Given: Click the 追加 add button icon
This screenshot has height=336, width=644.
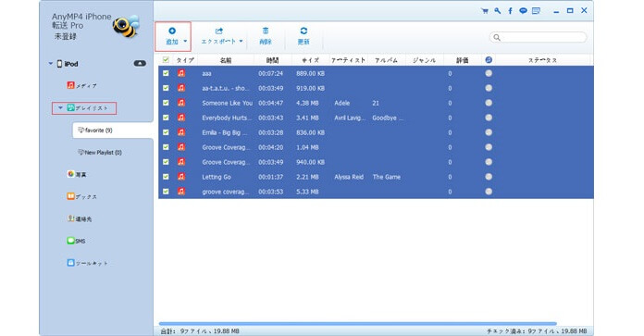Looking at the screenshot, I should 172,31.
